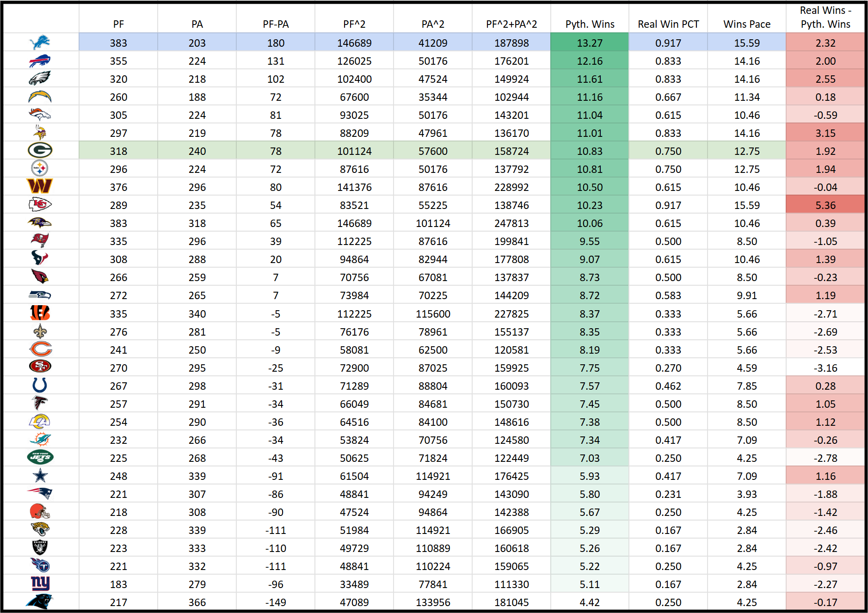Click the Wins Pace cell 9.91
Screen dimensions: 868x613
click(x=747, y=295)
